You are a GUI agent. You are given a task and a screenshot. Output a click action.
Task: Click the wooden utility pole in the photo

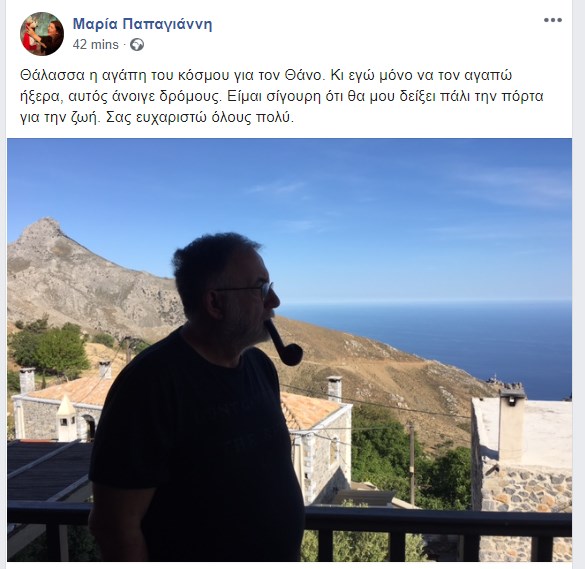pos(412,463)
